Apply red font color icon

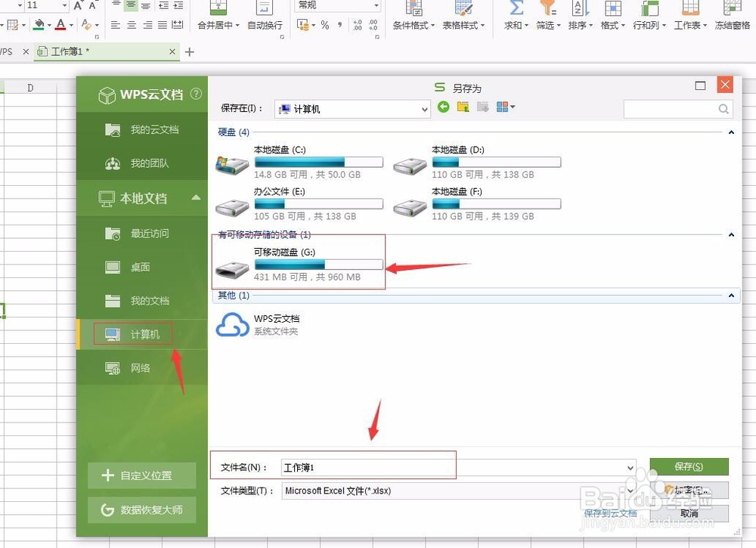tap(60, 24)
